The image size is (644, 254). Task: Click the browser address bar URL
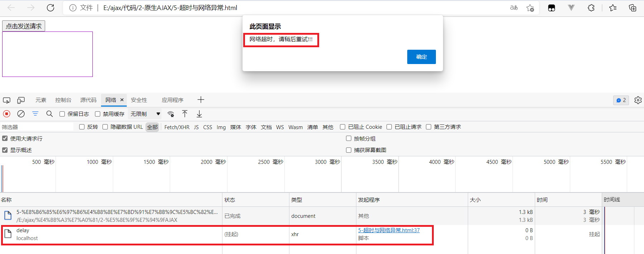pos(170,8)
